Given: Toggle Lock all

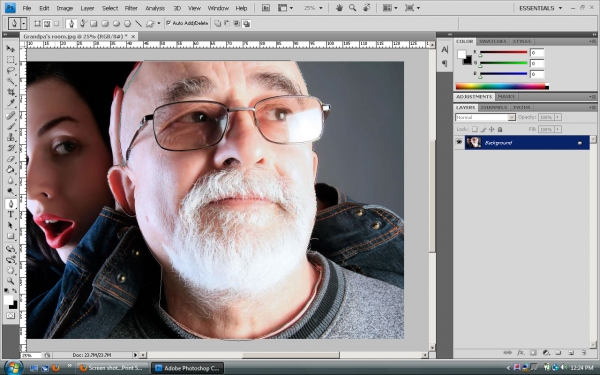Looking at the screenshot, I should pyautogui.click(x=500, y=129).
